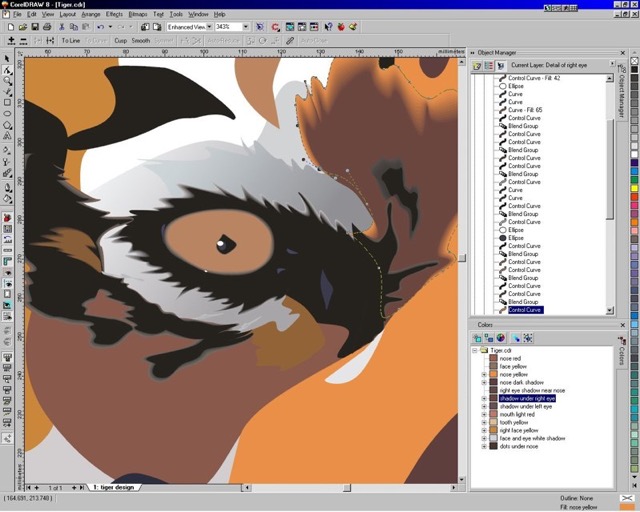The width and height of the screenshot is (640, 512).
Task: Select the Pick tool
Action: click(7, 59)
